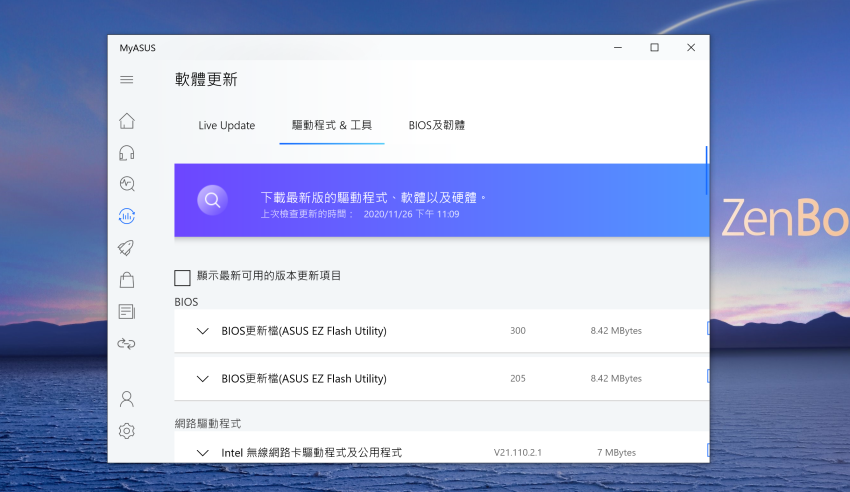Click the 軟體更新 page title
This screenshot has width=850, height=492.
(206, 80)
